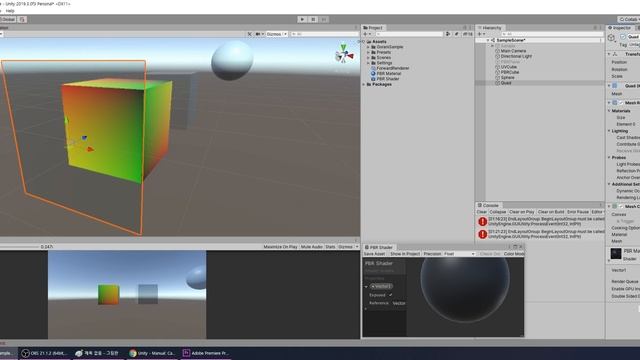
Task: Select UVCube in the Hierarchy
Action: click(x=506, y=67)
